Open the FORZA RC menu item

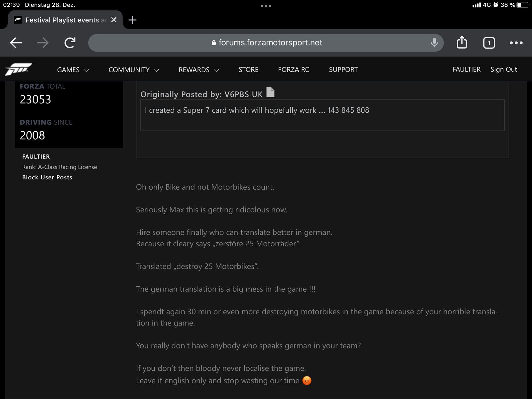pyautogui.click(x=294, y=69)
